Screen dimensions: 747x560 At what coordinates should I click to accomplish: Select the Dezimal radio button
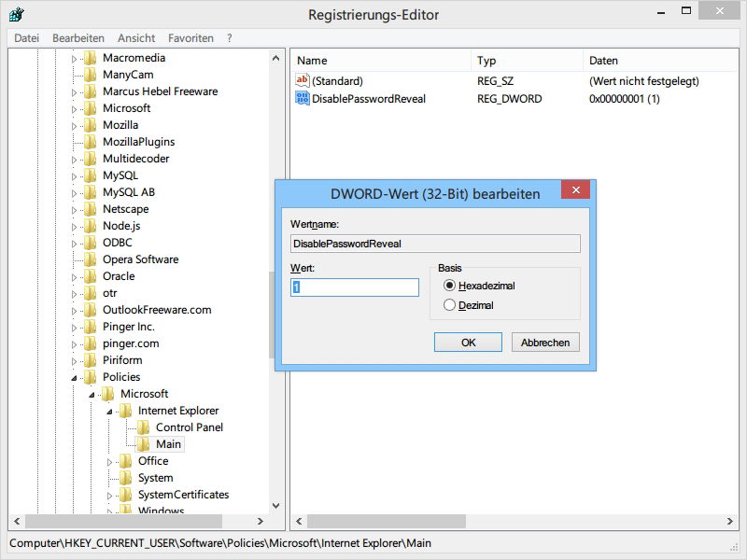point(449,305)
